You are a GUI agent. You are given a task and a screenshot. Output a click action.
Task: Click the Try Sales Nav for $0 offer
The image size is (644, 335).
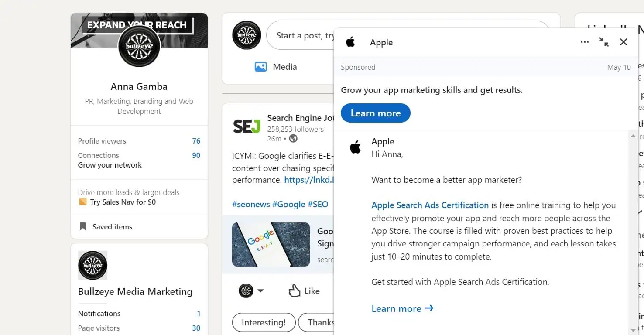click(123, 202)
